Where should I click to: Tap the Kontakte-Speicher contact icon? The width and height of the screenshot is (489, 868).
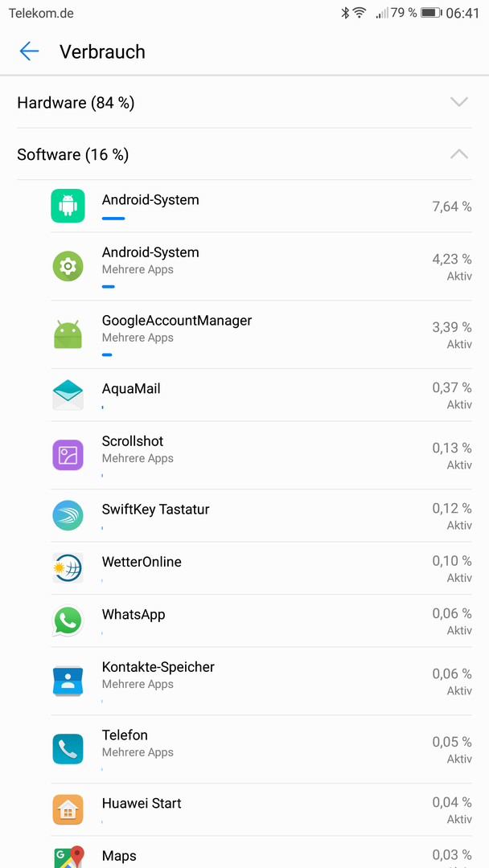pos(68,681)
